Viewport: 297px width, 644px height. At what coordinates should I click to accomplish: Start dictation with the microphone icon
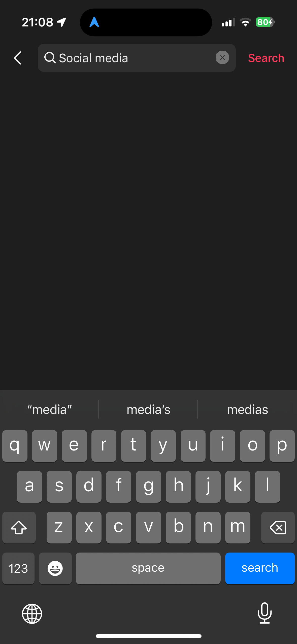265,613
